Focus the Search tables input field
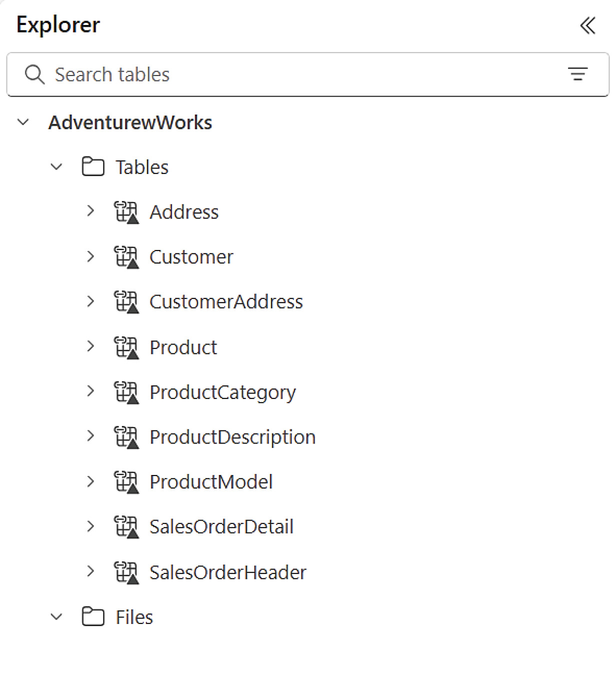The width and height of the screenshot is (616, 675). tap(307, 74)
